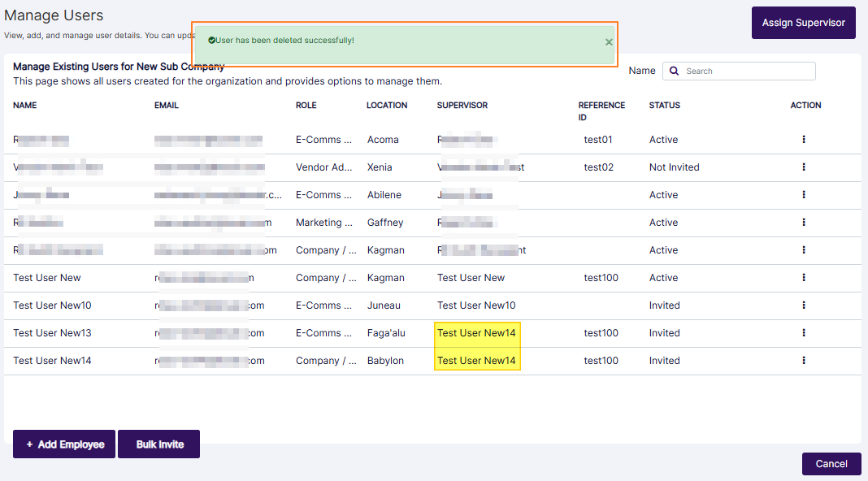
Task: Open the action menu for the Acoma user row
Action: click(x=803, y=139)
